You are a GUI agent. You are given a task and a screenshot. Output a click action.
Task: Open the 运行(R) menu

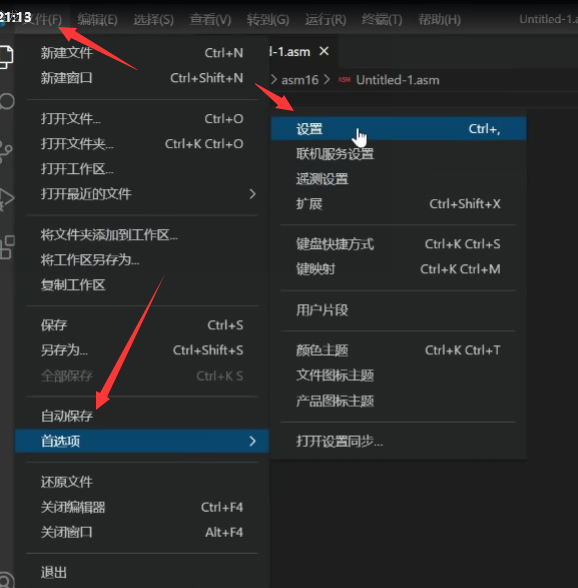[x=325, y=20]
